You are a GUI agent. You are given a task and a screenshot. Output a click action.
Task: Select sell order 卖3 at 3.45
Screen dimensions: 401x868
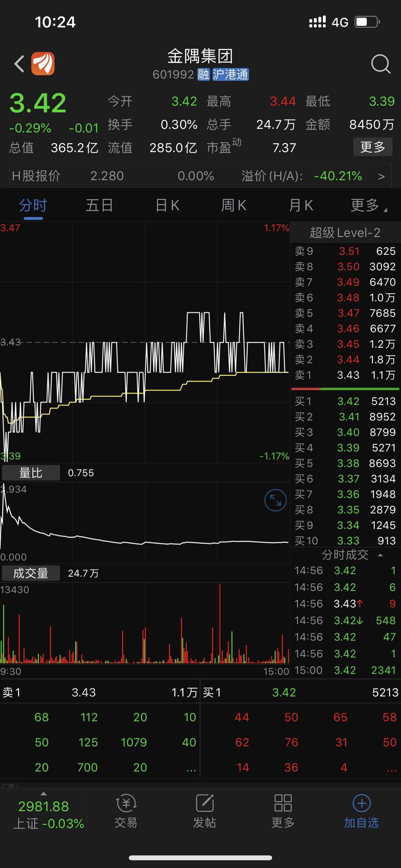point(345,344)
